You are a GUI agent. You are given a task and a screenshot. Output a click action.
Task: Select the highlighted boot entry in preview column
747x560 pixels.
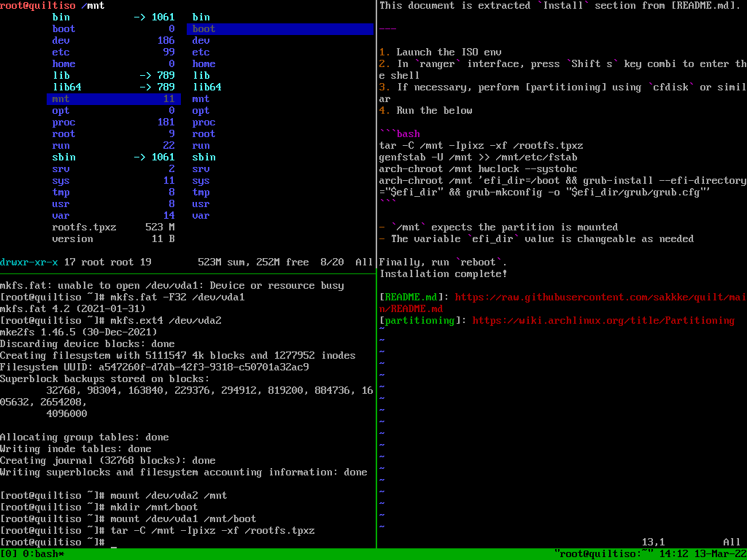coord(280,29)
